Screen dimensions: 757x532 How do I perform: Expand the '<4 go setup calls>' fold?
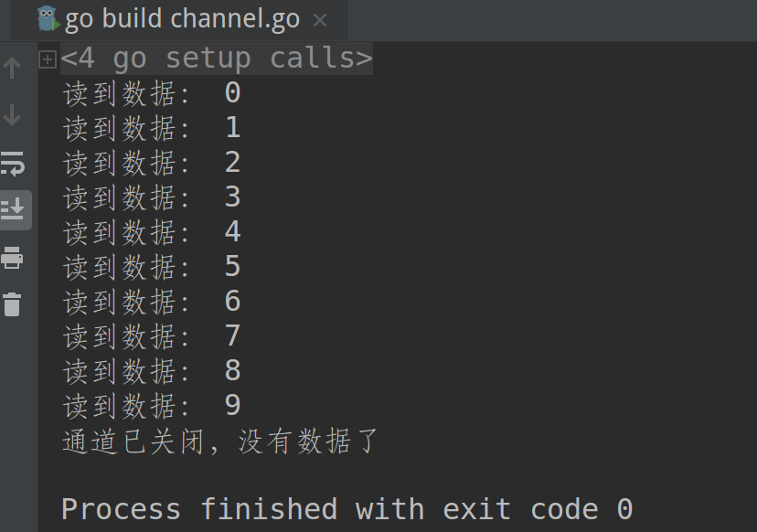46,58
